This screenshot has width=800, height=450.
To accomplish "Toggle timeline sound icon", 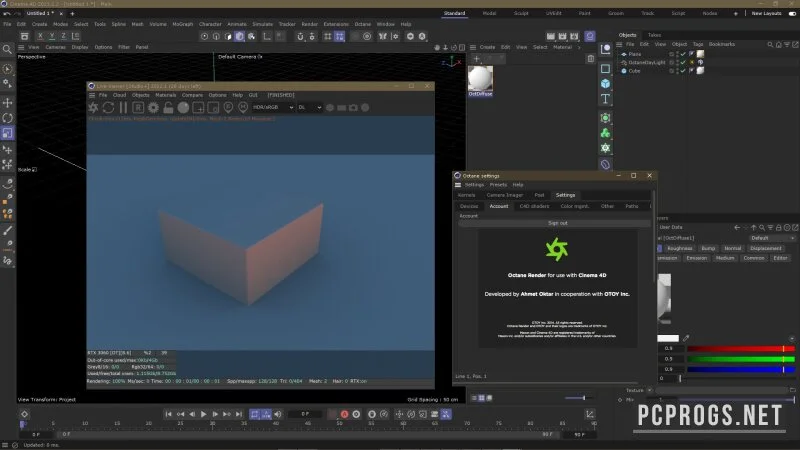I will [x=278, y=414].
